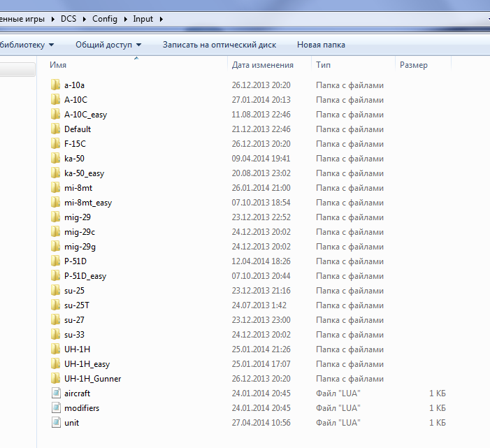Click the date 12.04.2014 18:26 of P-51D
The width and height of the screenshot is (490, 448).
[261, 261]
